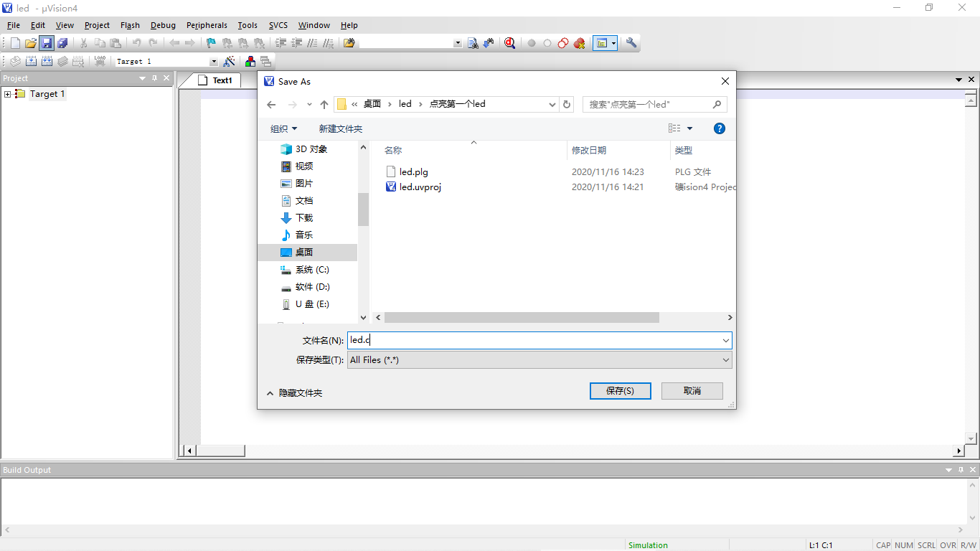
Task: Click the 新建文件夹 button
Action: 341,128
